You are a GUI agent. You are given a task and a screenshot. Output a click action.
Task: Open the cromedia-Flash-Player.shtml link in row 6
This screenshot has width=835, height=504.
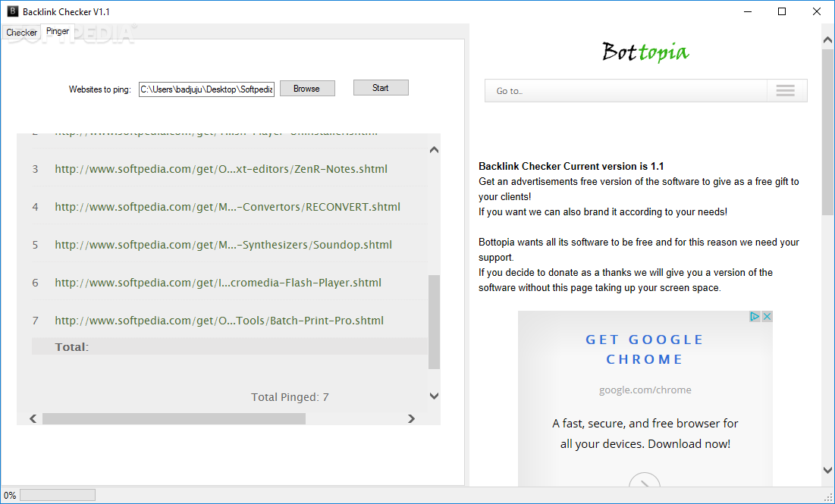tap(218, 283)
